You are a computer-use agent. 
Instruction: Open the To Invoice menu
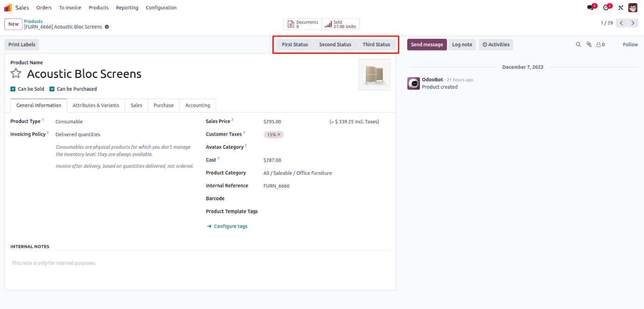[70, 7]
